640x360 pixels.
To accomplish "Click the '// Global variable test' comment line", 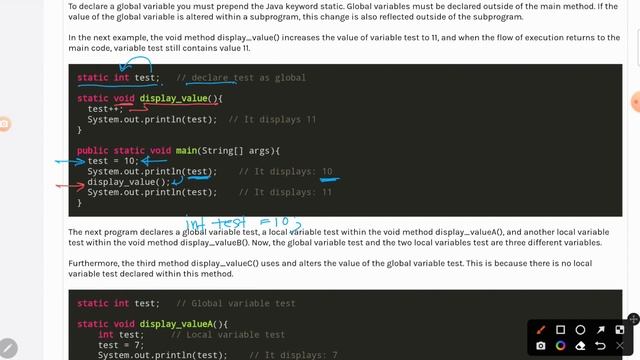I will (x=236, y=304).
